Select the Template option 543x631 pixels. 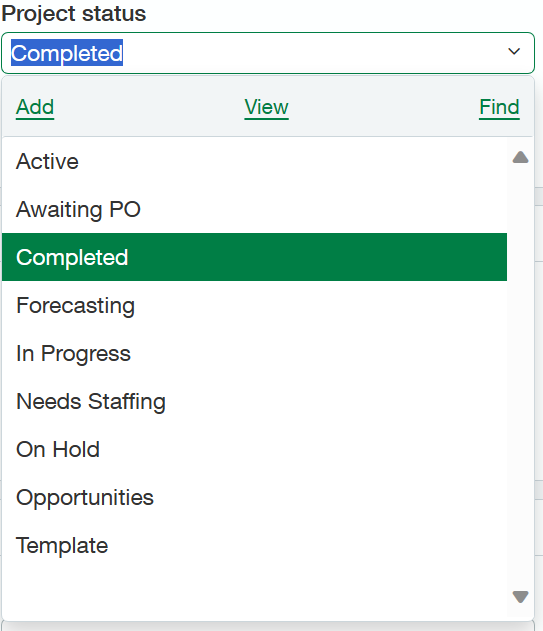click(254, 545)
